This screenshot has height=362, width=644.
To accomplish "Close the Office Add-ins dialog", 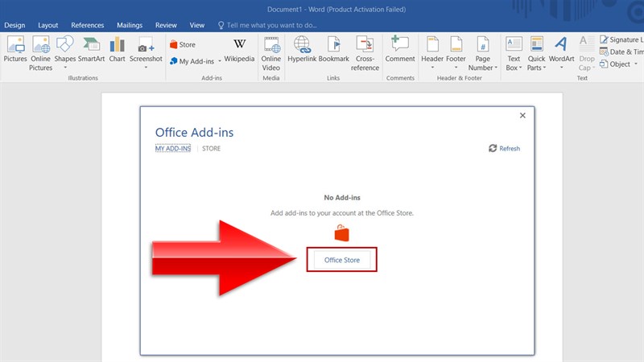I will point(522,115).
